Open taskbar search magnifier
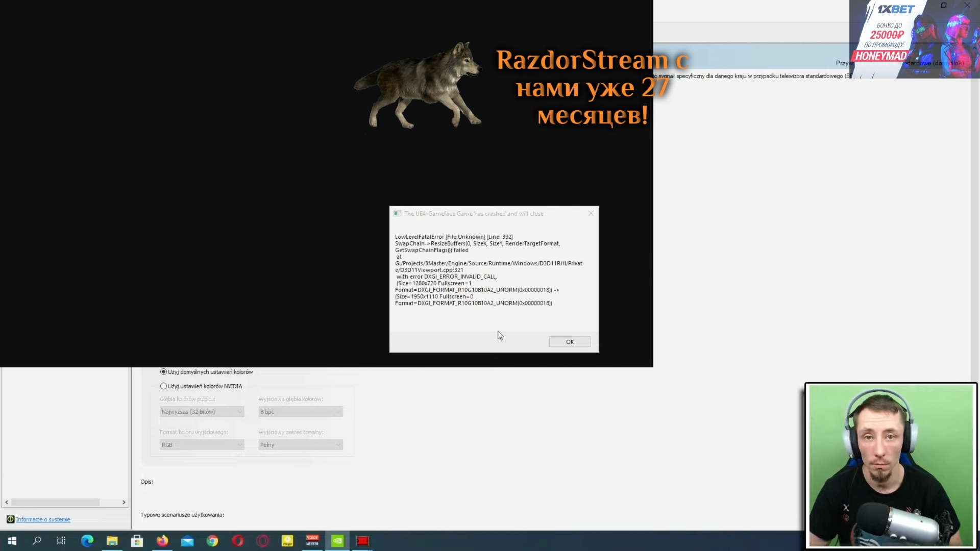 click(x=37, y=541)
